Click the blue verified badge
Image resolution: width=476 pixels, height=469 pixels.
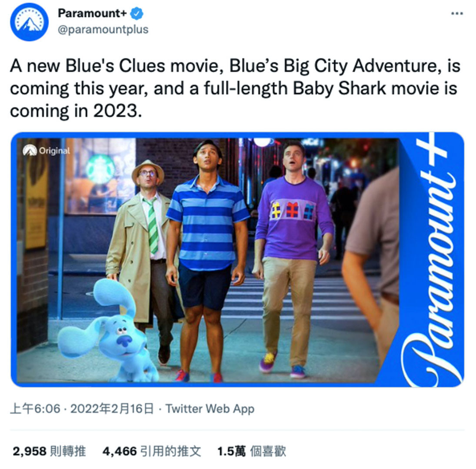[136, 13]
